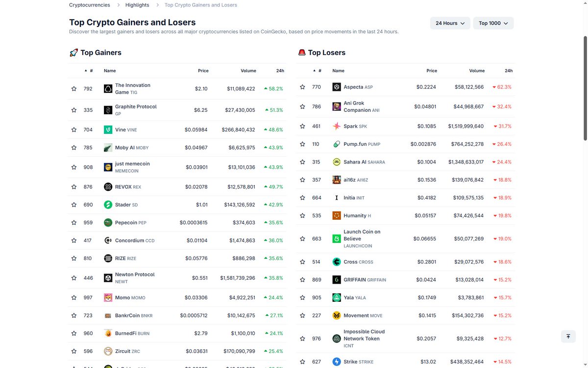Screen dimensions: 588x368
Task: Star the Aspecta row
Action: [x=302, y=87]
